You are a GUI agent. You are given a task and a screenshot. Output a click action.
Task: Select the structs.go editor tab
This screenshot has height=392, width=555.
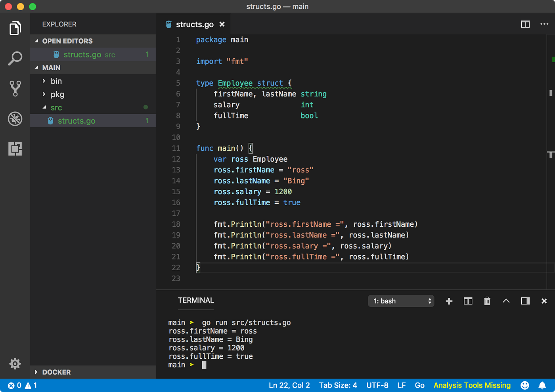(195, 24)
